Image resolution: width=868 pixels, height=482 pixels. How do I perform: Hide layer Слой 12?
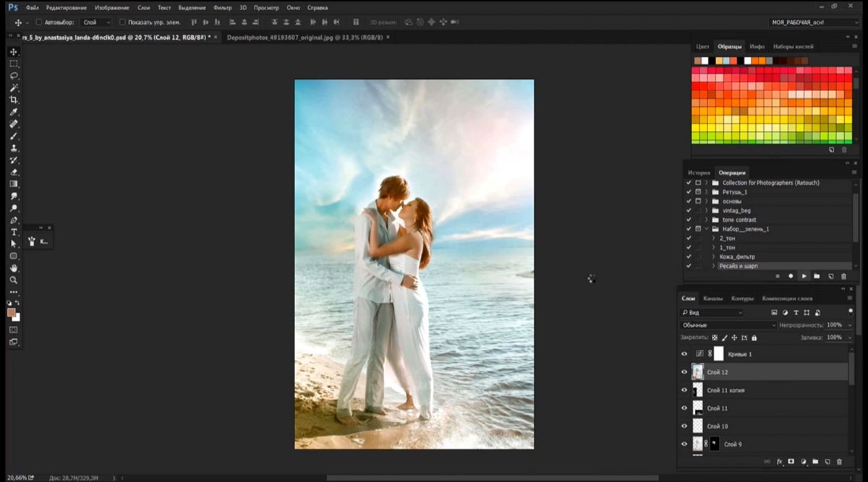click(684, 372)
